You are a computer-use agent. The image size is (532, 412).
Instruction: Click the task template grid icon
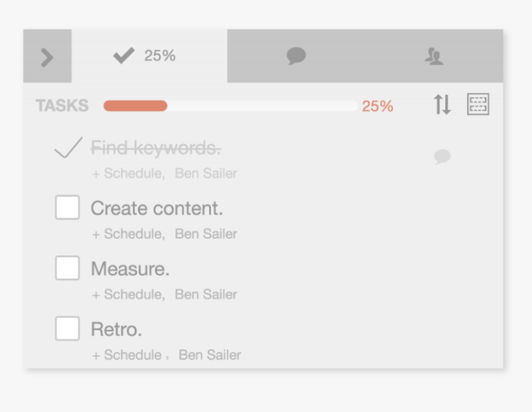pos(478,104)
